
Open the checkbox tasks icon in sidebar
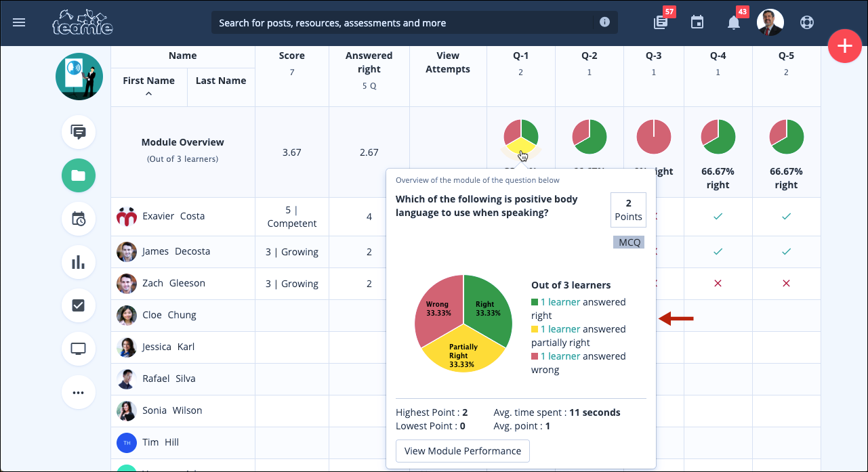(x=79, y=305)
